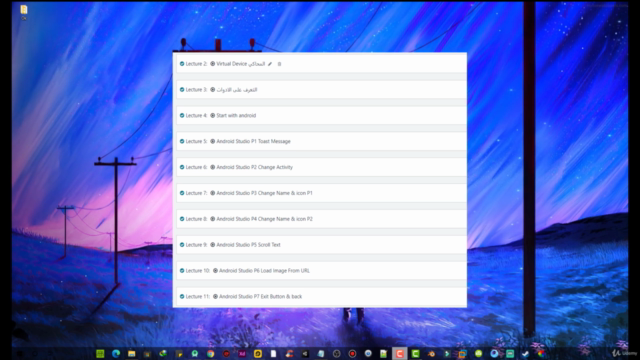Click the pencil edit icon on Lecture 2

click(x=270, y=64)
